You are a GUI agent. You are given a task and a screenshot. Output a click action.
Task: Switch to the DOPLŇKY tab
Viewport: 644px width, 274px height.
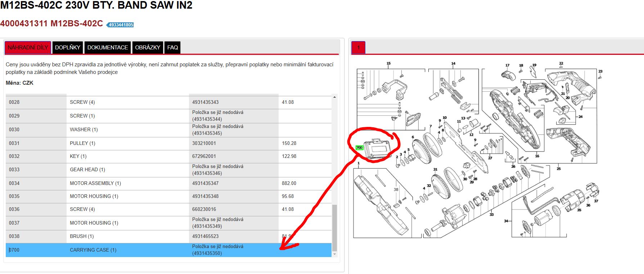[x=68, y=48]
